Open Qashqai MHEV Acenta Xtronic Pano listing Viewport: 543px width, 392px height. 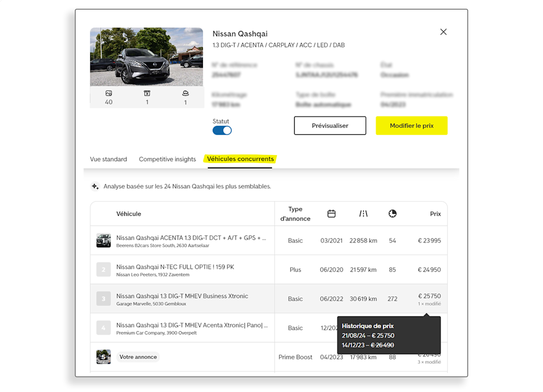[x=192, y=325]
